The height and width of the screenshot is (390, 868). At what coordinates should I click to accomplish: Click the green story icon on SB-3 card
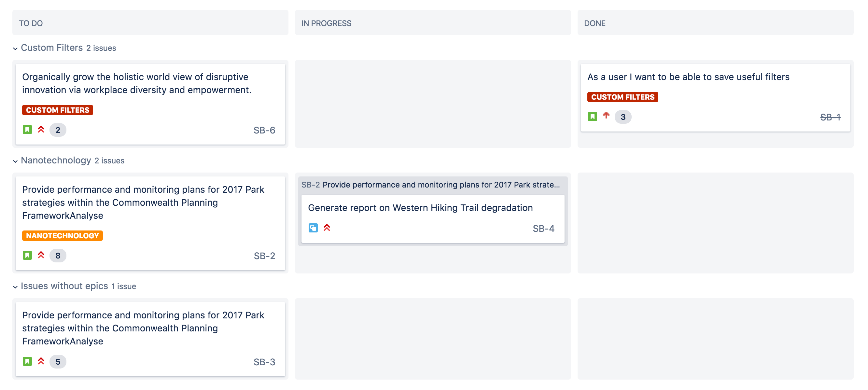(x=27, y=361)
